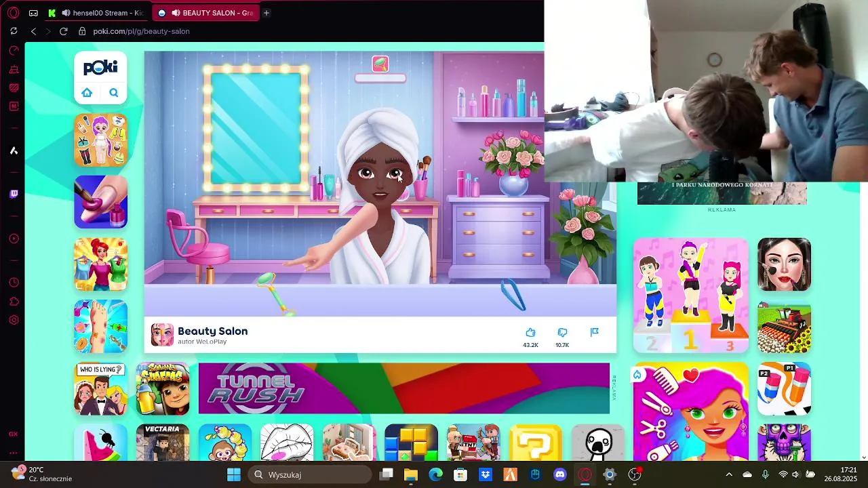Open Subway Surfers game thumbnail

pos(163,388)
